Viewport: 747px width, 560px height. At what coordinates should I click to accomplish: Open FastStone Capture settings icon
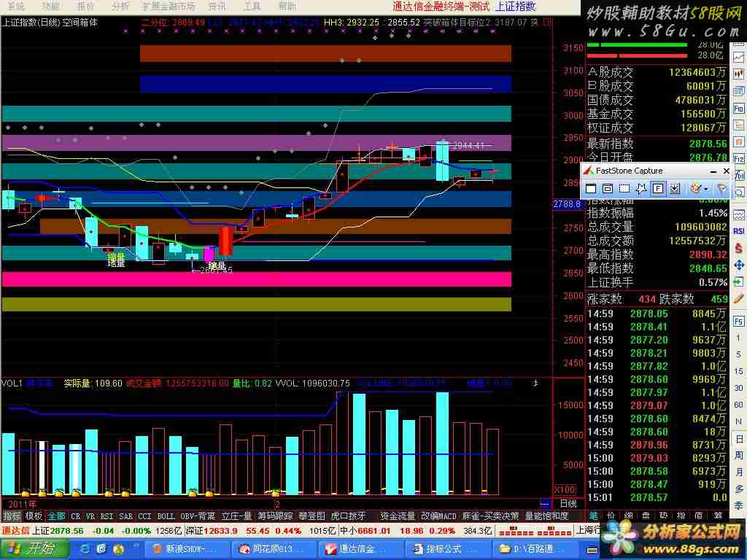[721, 189]
